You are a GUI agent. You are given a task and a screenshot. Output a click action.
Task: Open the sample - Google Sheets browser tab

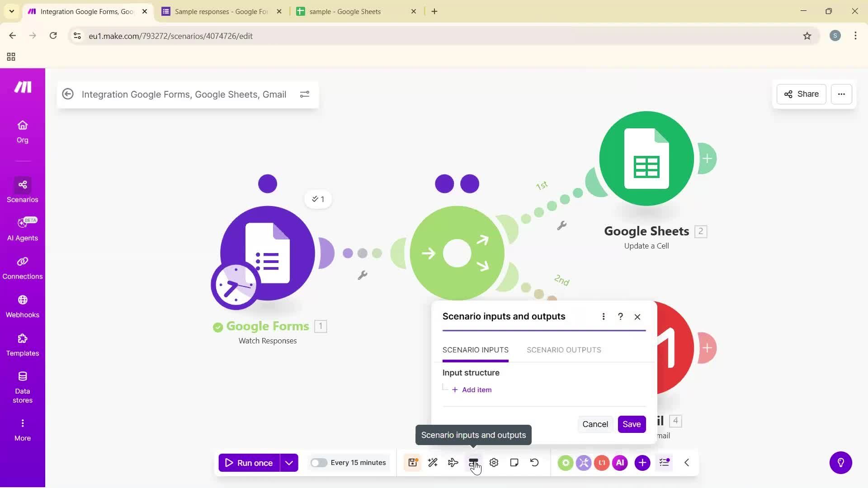pos(345,11)
